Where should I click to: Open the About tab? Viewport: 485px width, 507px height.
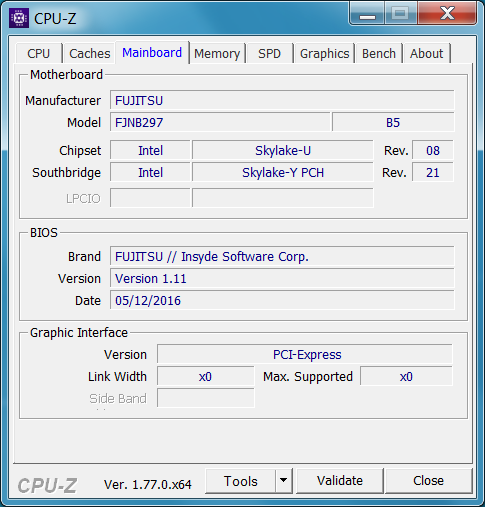click(427, 53)
